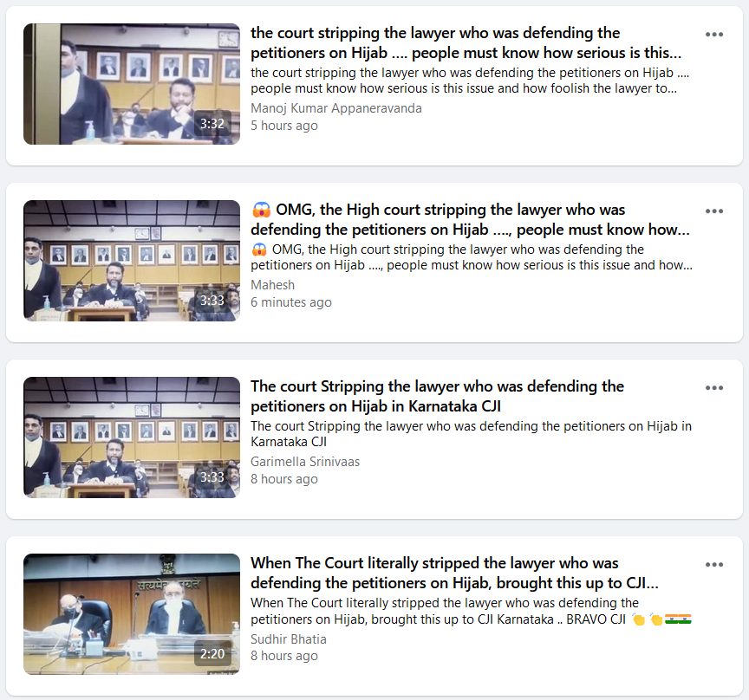Play the 2:20 judges bench video thumbnail

[x=132, y=614]
